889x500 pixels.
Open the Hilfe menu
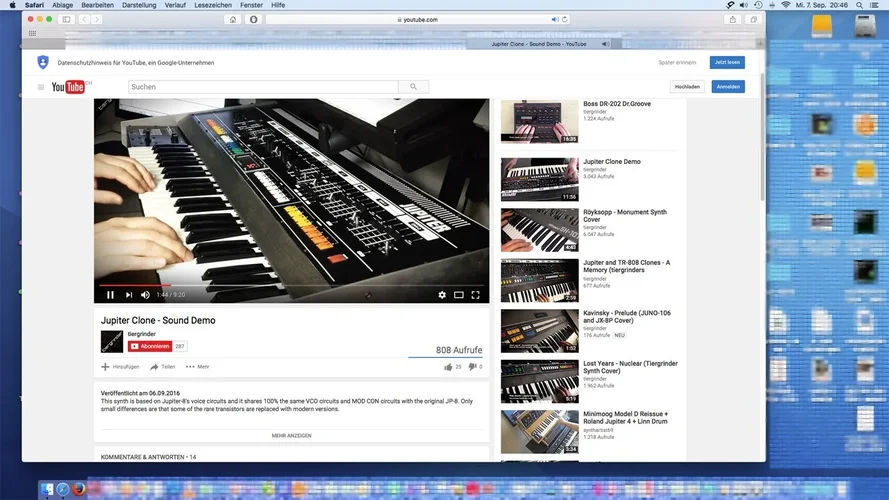point(278,5)
